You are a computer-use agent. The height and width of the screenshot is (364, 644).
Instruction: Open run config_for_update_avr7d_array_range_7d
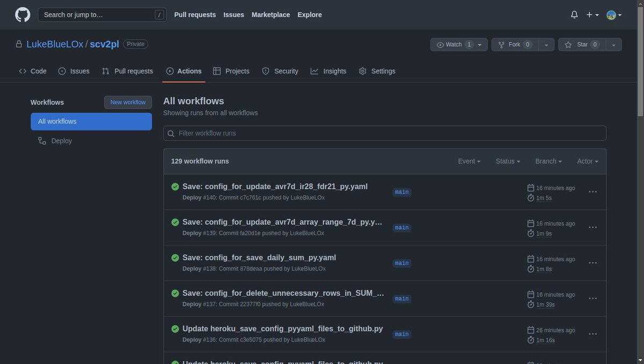click(282, 222)
